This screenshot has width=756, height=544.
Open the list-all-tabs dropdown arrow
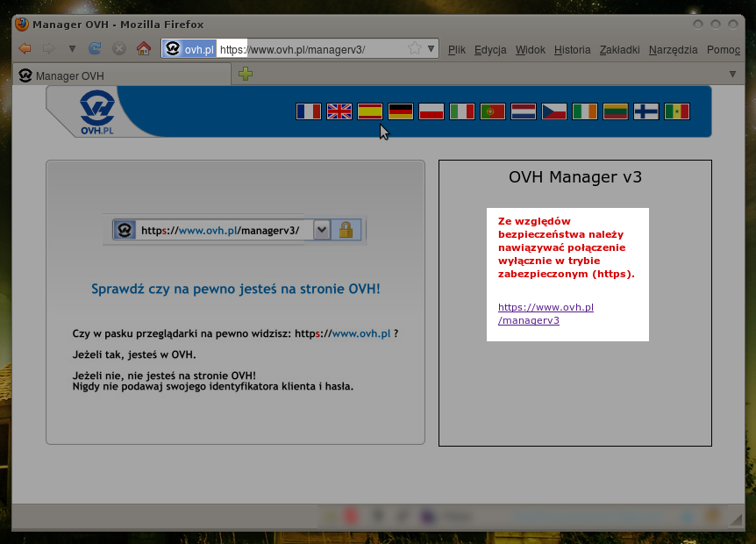732,75
